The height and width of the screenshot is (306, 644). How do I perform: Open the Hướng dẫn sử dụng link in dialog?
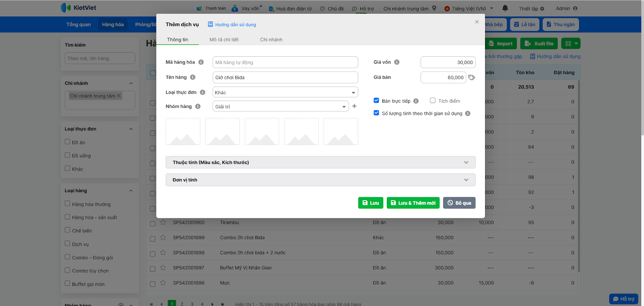[232, 25]
